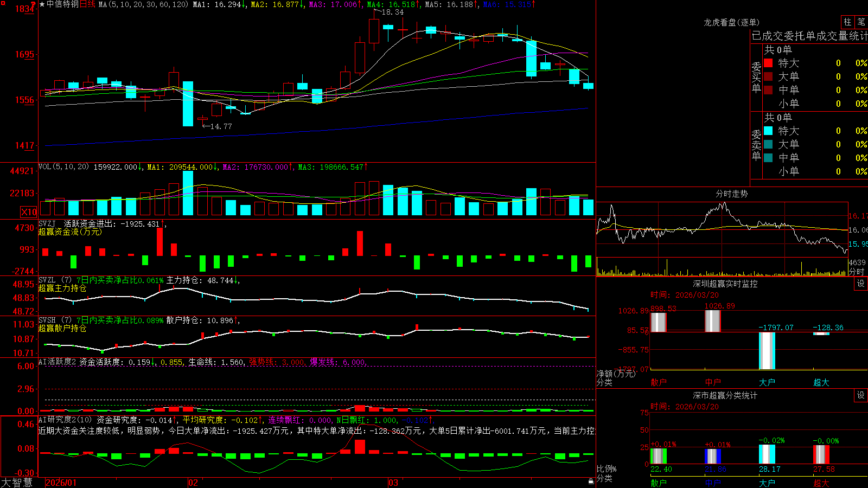This screenshot has height=488, width=868.
Task: Open 设 settings for 深市超赢分类统计
Action: 861,395
